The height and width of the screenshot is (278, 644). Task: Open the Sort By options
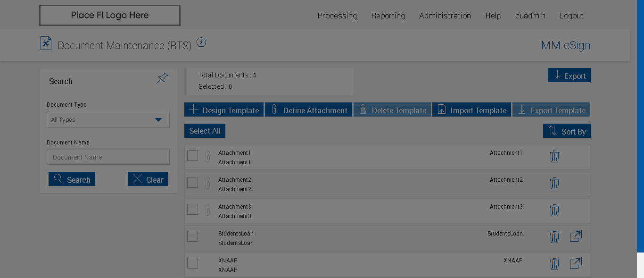coord(567,131)
